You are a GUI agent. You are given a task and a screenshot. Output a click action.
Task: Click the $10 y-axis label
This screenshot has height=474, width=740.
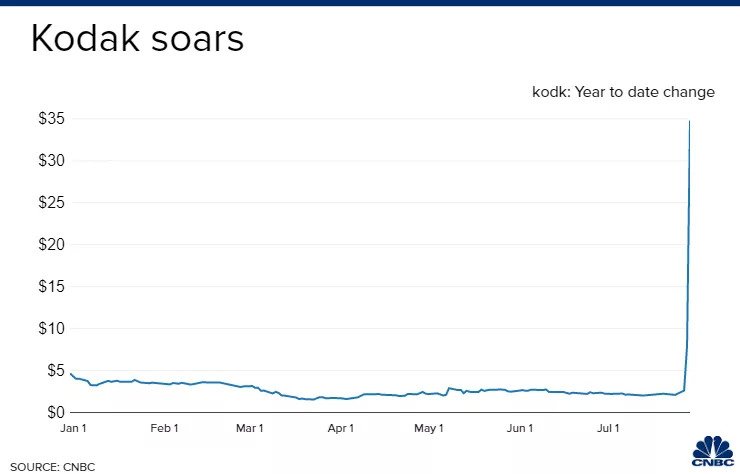coord(52,329)
